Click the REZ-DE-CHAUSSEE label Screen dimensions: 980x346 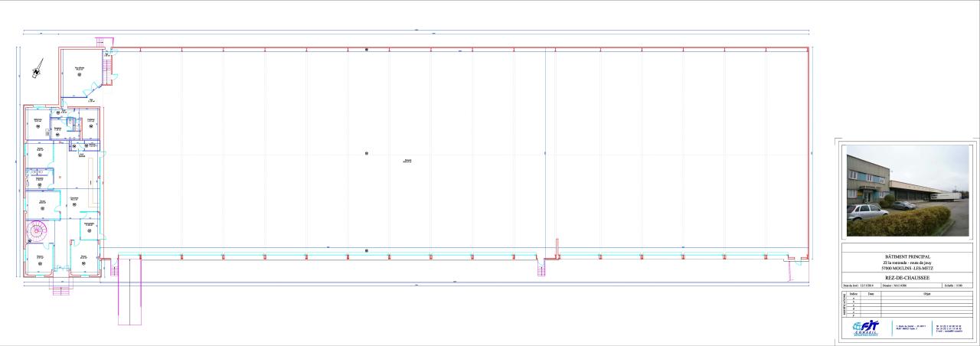(906, 277)
